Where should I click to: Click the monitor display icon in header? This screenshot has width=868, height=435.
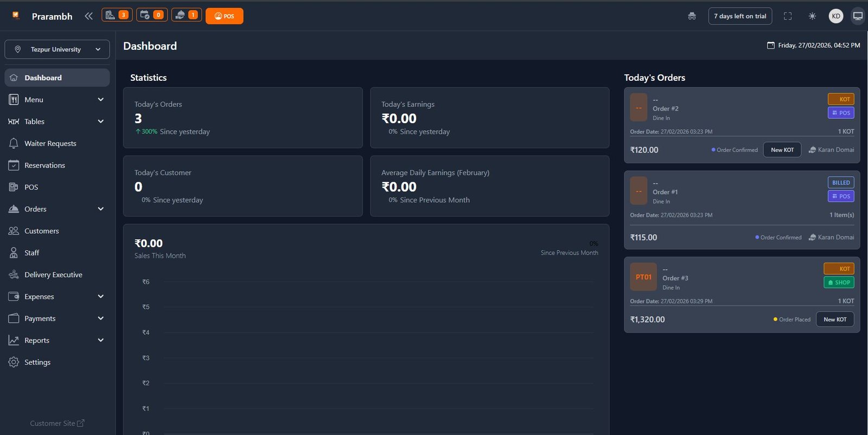[x=858, y=16]
